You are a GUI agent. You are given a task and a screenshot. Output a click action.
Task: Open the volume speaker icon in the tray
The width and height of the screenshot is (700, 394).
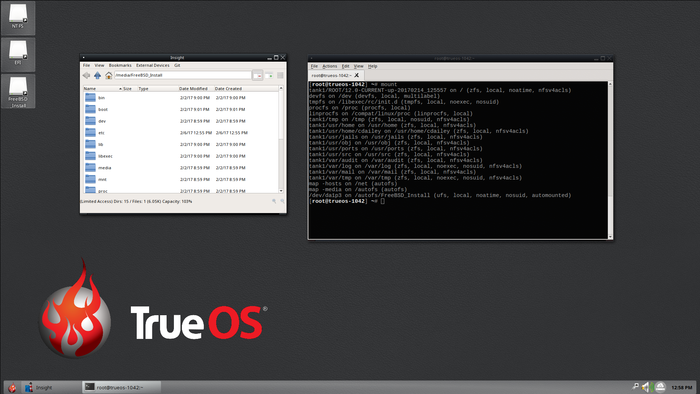pyautogui.click(x=646, y=387)
